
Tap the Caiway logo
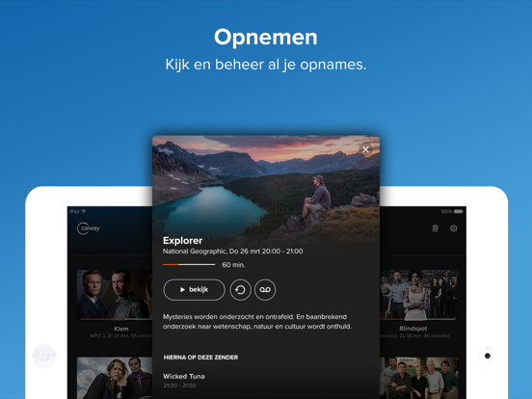click(89, 228)
